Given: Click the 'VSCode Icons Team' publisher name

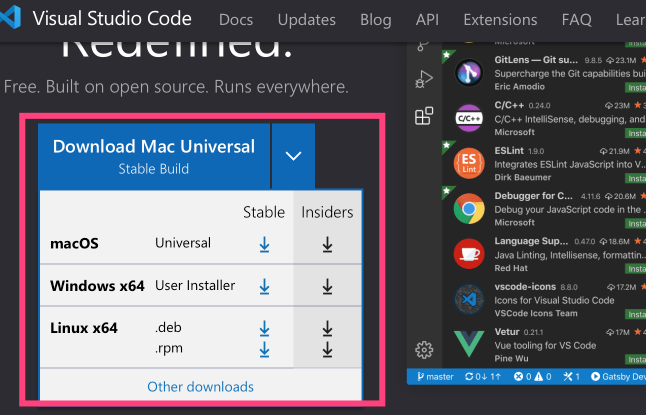Looking at the screenshot, I should click(536, 313).
